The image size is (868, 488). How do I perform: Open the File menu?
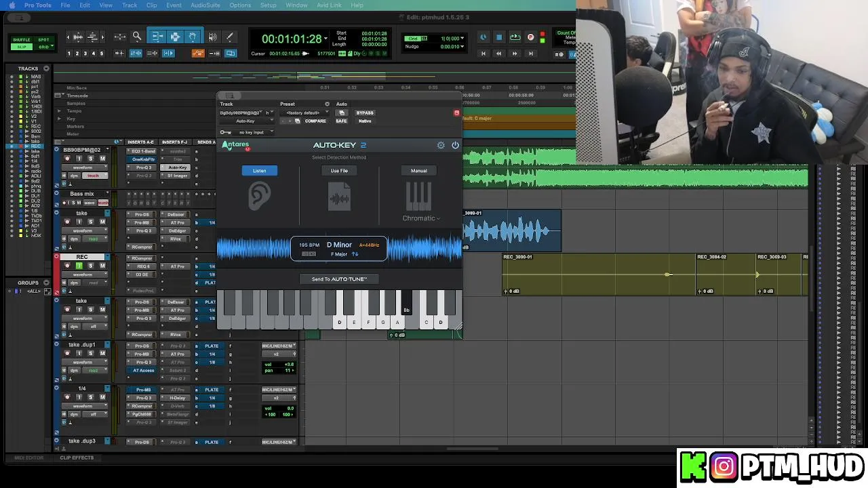click(65, 5)
